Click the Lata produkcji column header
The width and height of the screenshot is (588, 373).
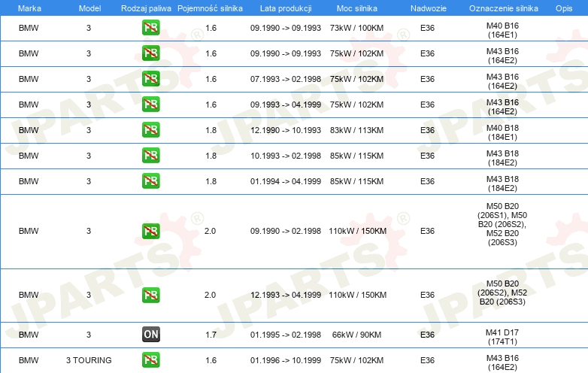point(286,8)
